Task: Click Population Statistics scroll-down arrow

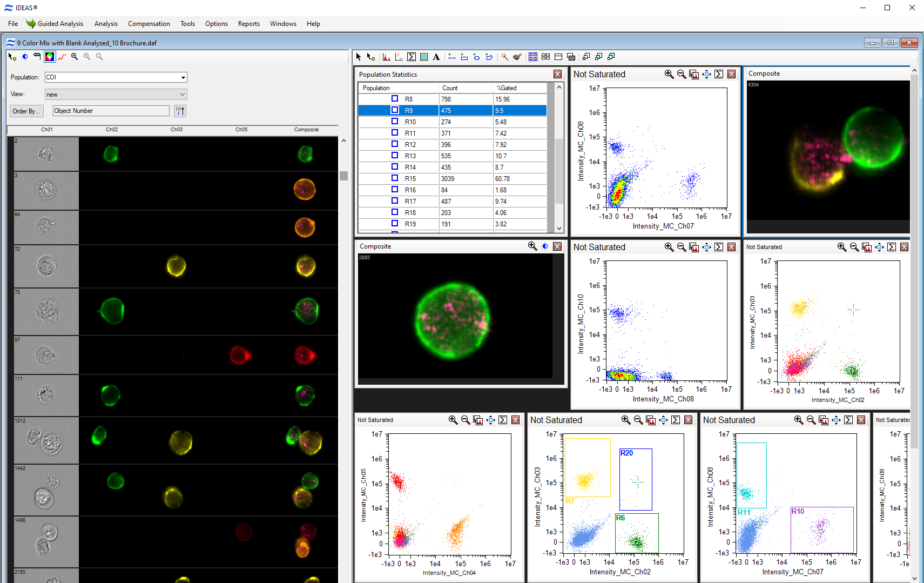Action: tap(559, 228)
